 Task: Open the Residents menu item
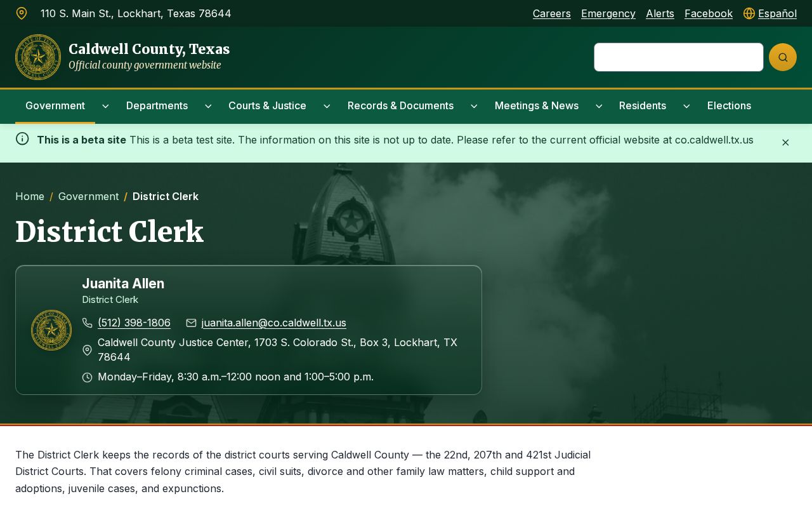tap(643, 106)
